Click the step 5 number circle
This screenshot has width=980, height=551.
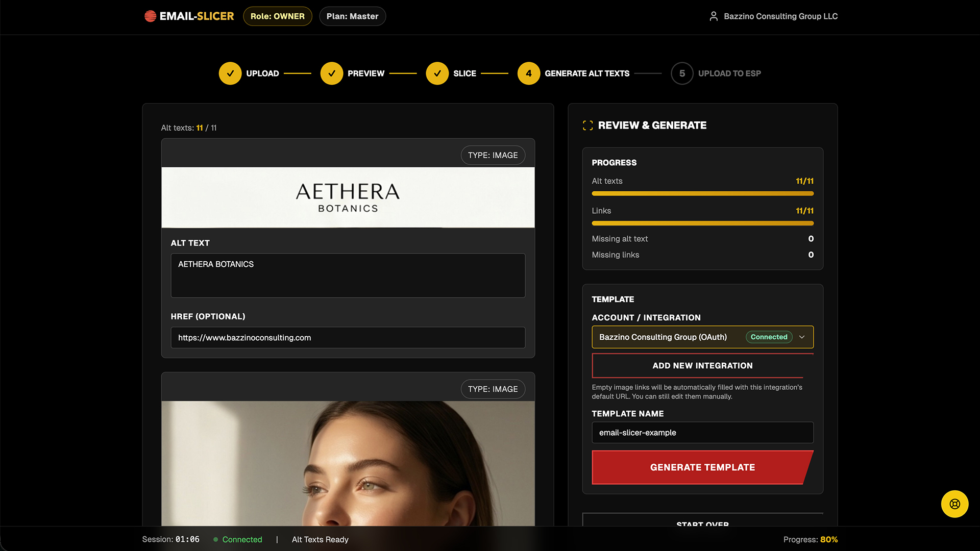tap(682, 73)
